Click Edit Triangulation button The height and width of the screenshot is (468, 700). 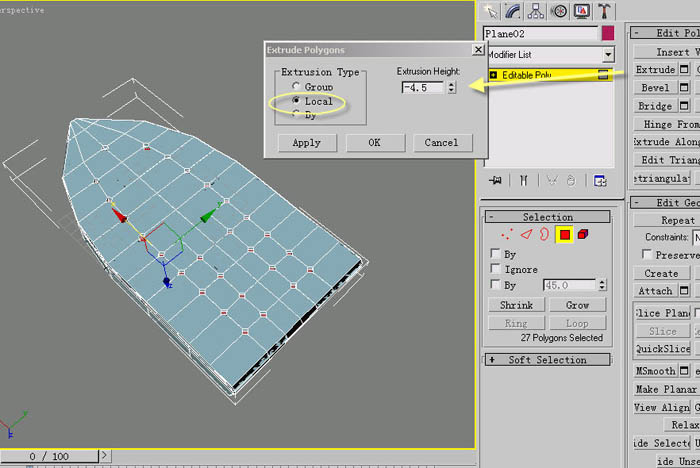tap(667, 160)
